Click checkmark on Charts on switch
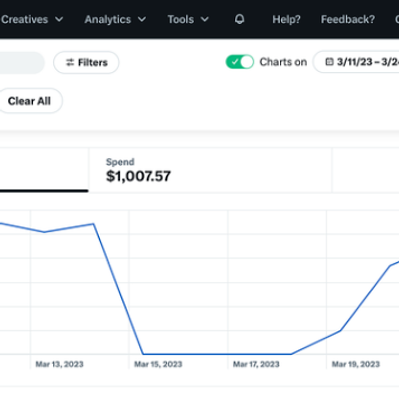The width and height of the screenshot is (399, 399). point(235,62)
